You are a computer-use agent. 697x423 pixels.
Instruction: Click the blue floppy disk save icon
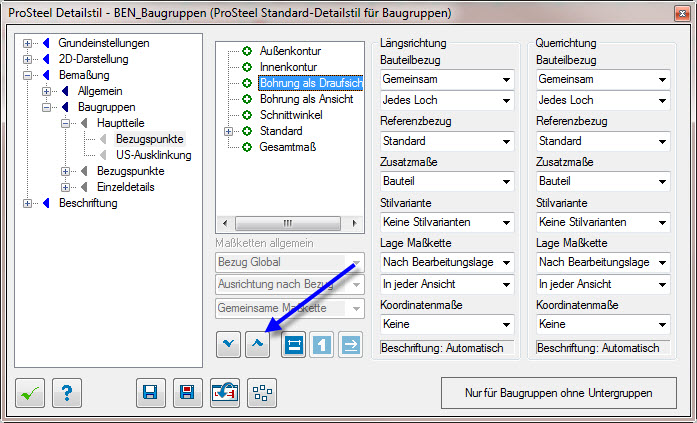coord(151,393)
